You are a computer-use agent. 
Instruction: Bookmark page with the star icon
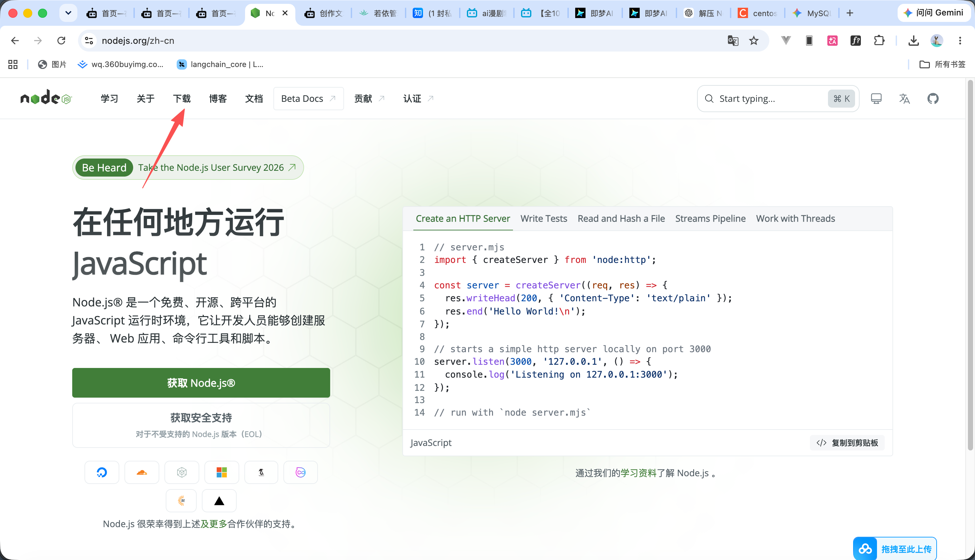tap(753, 40)
